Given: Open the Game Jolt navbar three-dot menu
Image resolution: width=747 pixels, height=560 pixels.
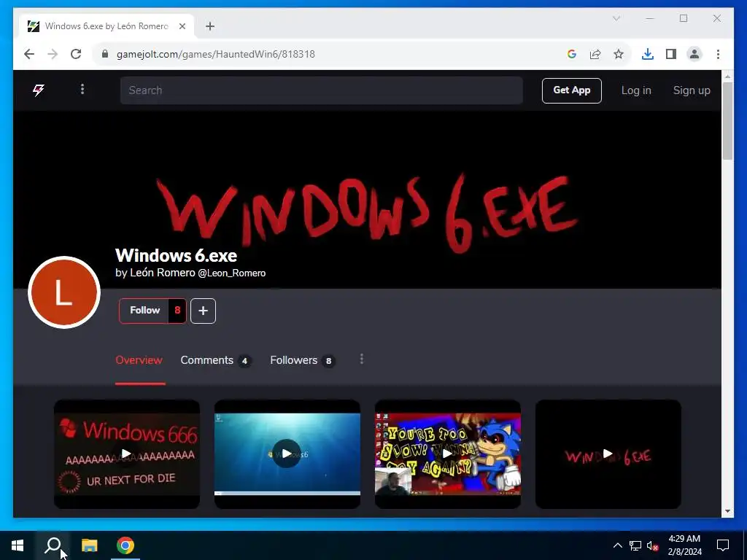Looking at the screenshot, I should [x=82, y=89].
